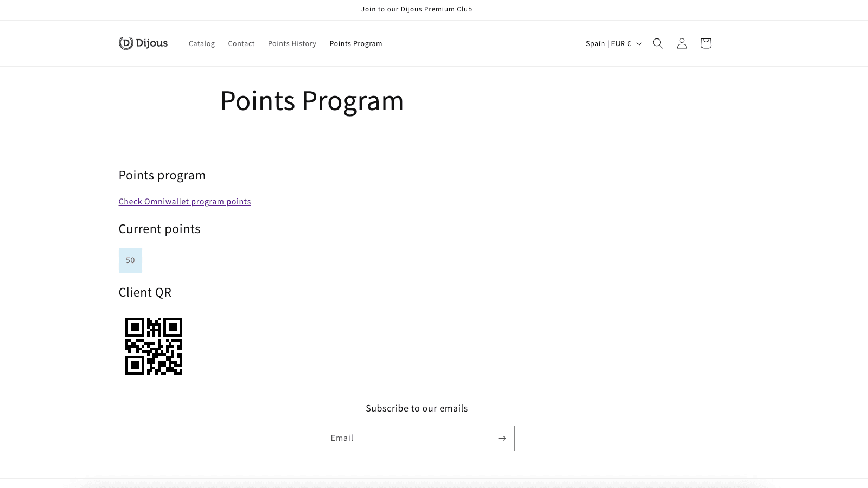Click the subscribe arrow icon
Viewport: 868px width, 488px height.
501,438
